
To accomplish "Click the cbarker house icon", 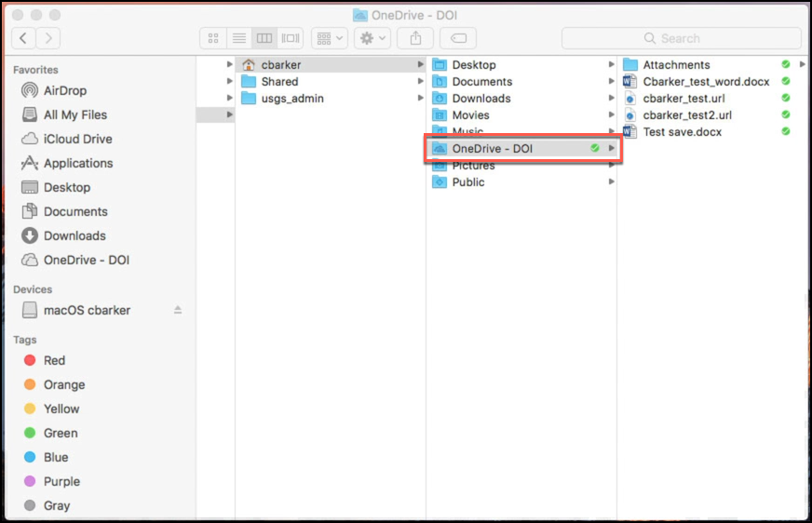I will tap(249, 64).
